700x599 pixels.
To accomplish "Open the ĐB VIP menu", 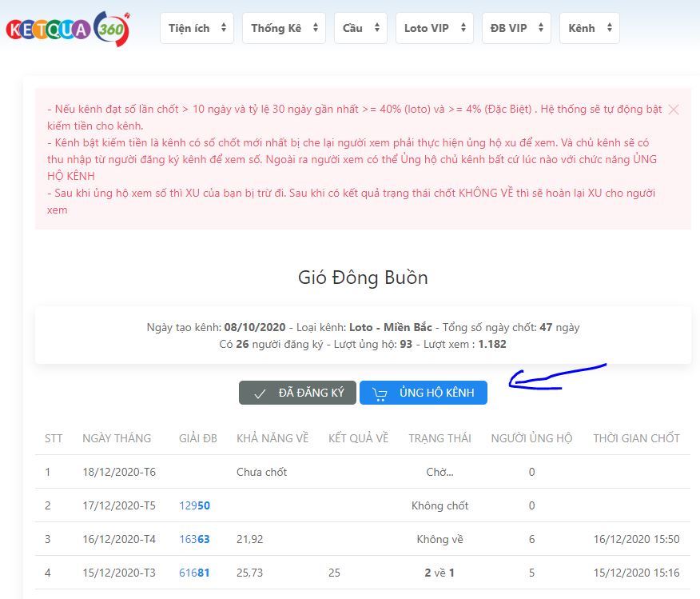I will [x=516, y=28].
